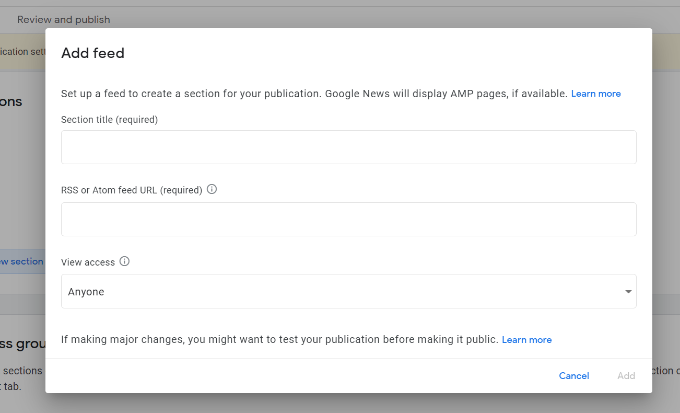Click into the RSS or Atom feed URL field

coord(348,219)
